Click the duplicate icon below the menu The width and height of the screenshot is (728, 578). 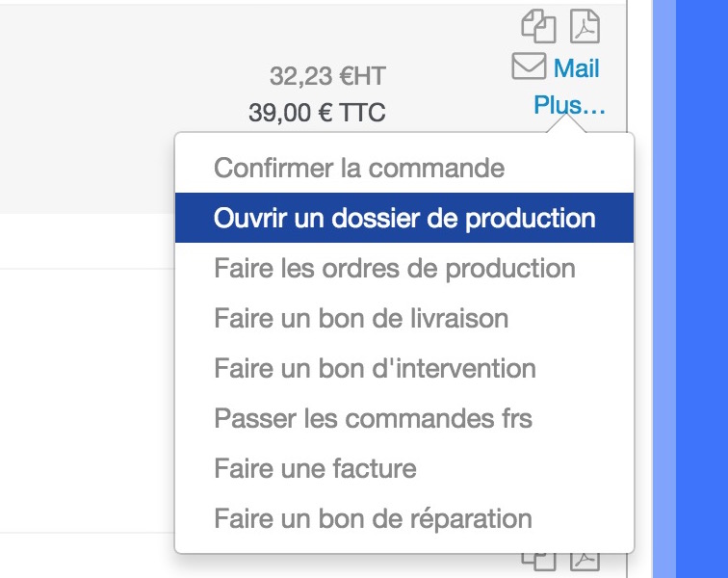click(538, 562)
